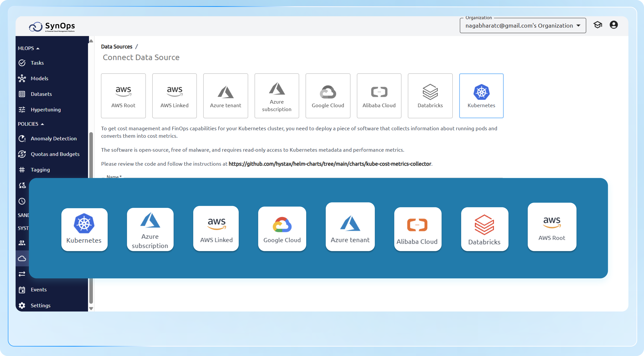
Task: Open the AWS Root connection tile
Action: coord(123,96)
